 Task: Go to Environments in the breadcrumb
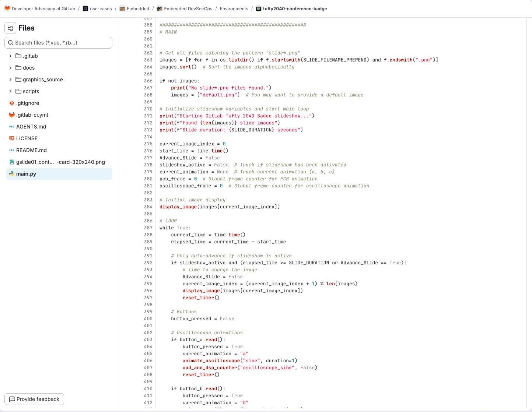pyautogui.click(x=234, y=8)
